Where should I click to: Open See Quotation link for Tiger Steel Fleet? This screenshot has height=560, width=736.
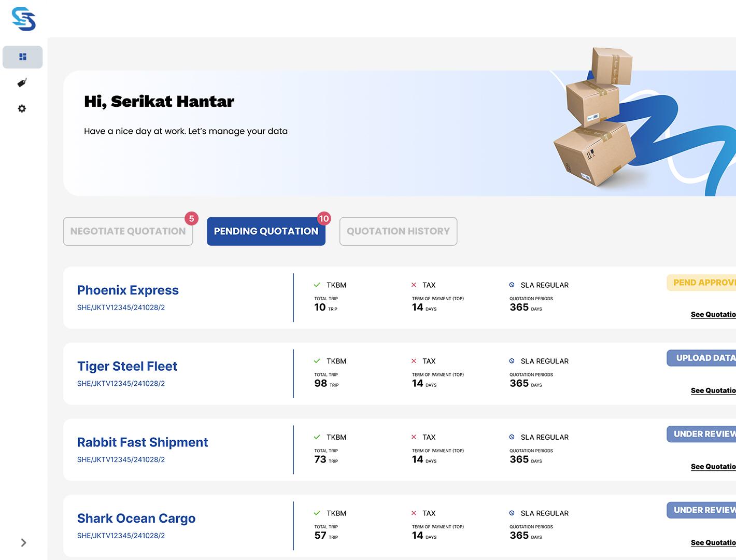(713, 390)
